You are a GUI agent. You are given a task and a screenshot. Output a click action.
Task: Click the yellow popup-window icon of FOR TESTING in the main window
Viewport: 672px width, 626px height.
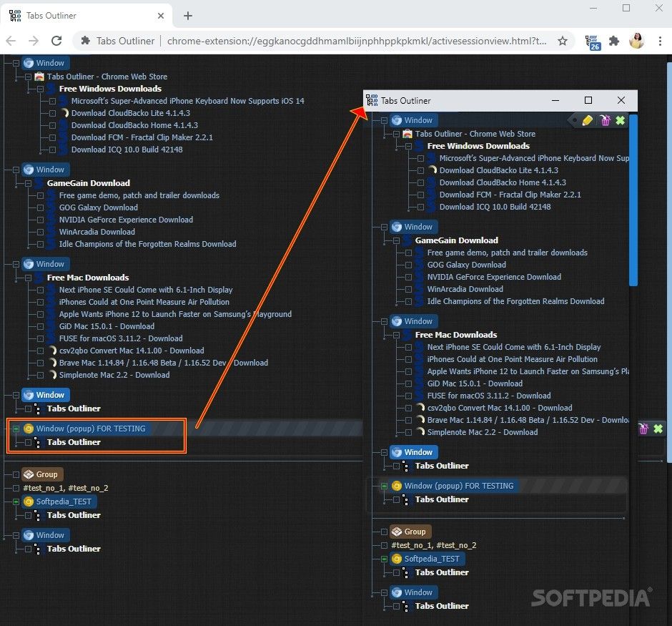(x=29, y=429)
